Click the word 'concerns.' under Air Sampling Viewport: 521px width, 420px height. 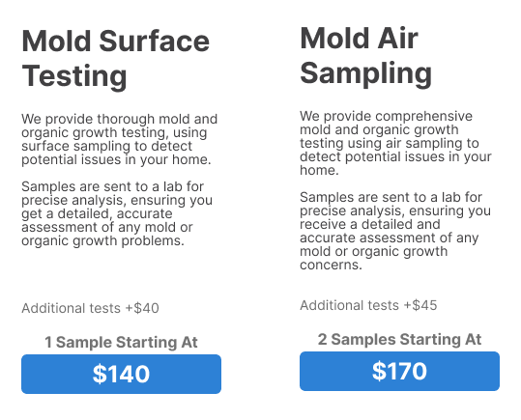point(331,265)
